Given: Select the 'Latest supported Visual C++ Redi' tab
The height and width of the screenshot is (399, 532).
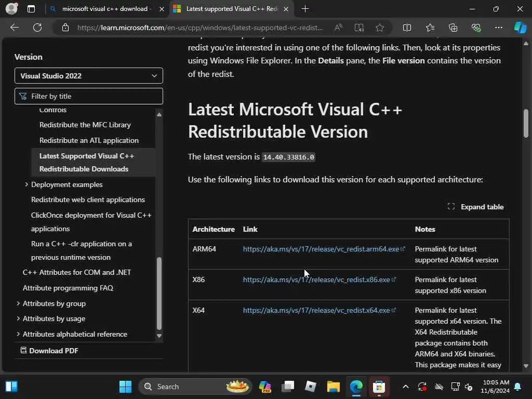Looking at the screenshot, I should point(231,9).
